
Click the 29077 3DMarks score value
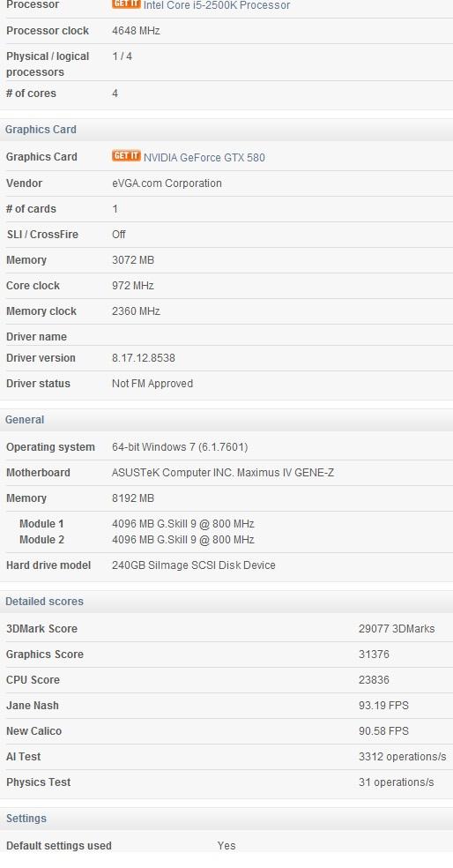pyautogui.click(x=397, y=629)
